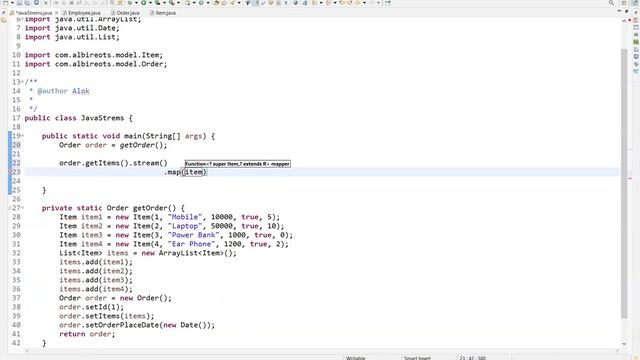Viewport: 640px width, 360px height.
Task: Click the Open Type icon in toolbar
Action: tap(216, 3)
